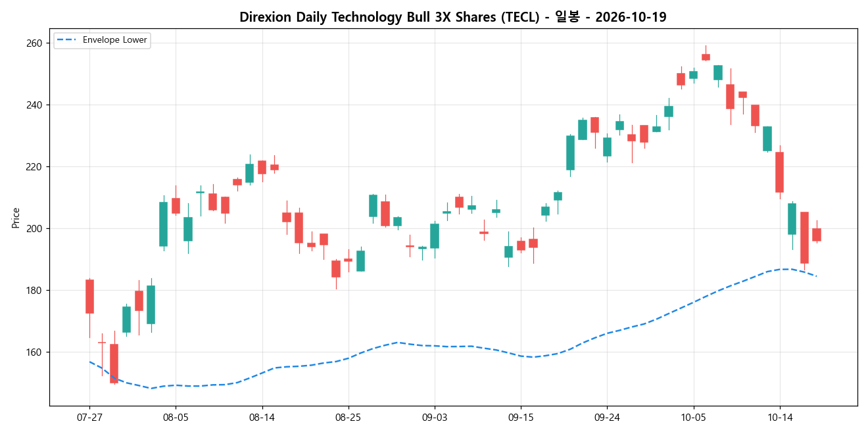The image size is (868, 434).
Task: Click the 09-03 x-axis date label
Action: click(x=435, y=417)
